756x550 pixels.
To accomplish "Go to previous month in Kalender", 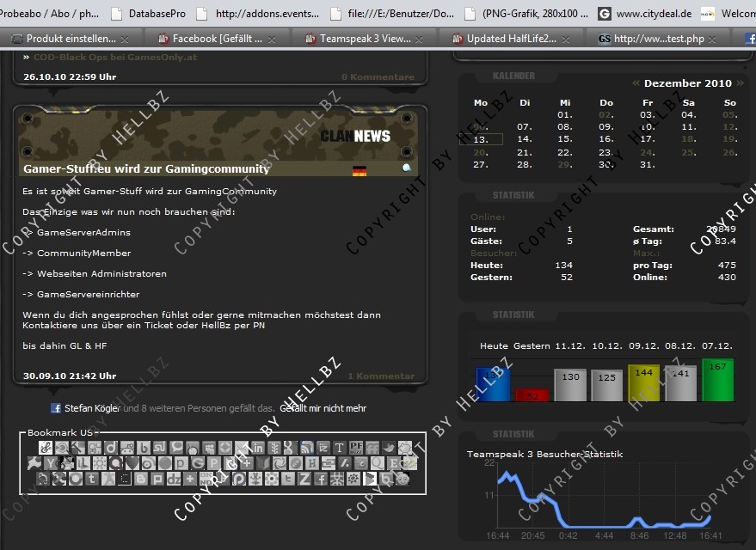I will 636,83.
